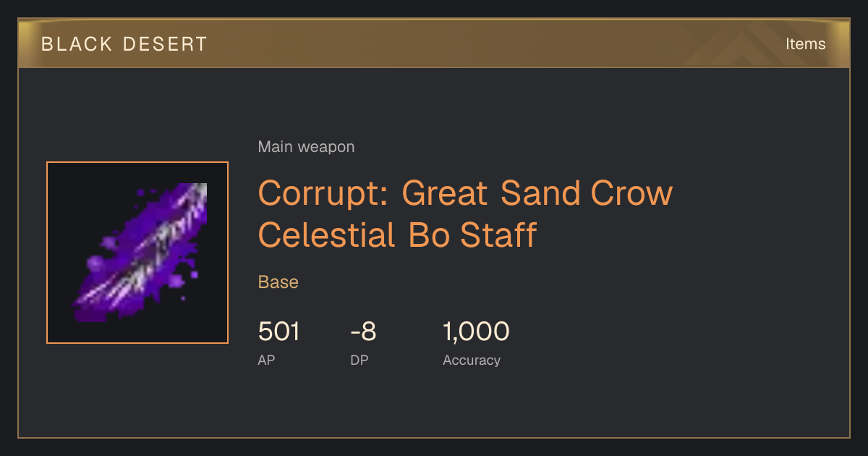The width and height of the screenshot is (868, 456).
Task: Click the 501 attack power value
Action: point(278,332)
